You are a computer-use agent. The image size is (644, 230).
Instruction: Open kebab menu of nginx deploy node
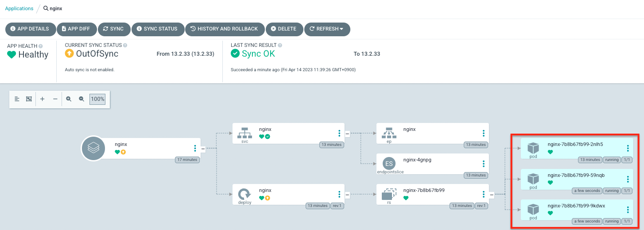[339, 194]
